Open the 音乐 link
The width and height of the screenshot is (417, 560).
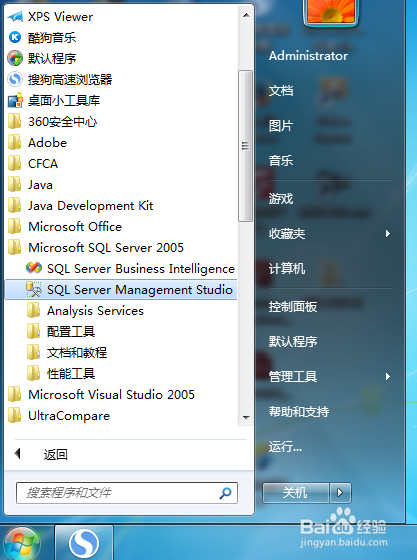click(x=281, y=160)
